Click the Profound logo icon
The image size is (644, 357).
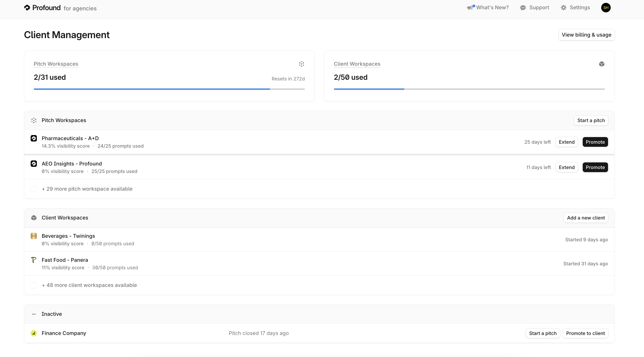click(x=27, y=8)
